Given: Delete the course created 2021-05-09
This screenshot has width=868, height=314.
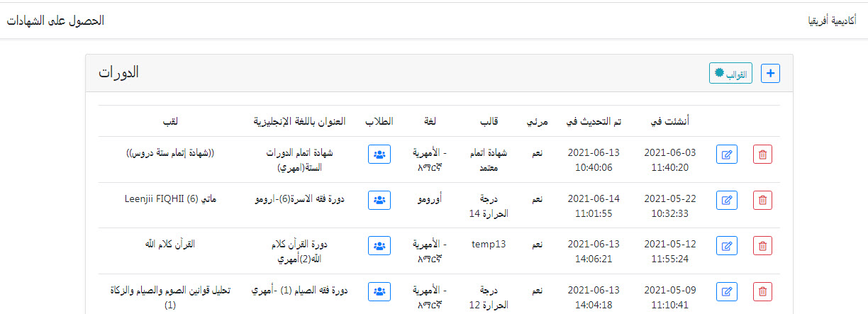Looking at the screenshot, I should tap(762, 291).
